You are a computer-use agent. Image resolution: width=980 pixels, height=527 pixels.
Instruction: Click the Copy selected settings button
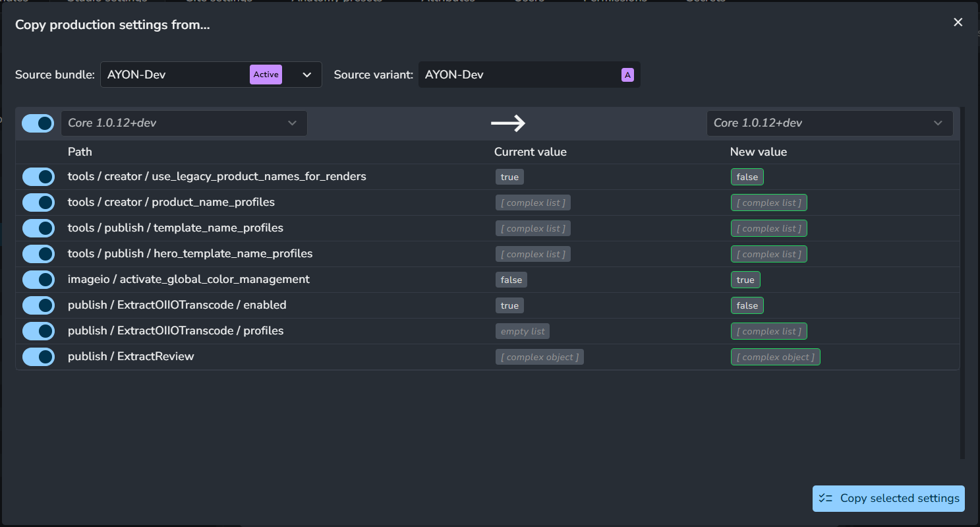(888, 499)
